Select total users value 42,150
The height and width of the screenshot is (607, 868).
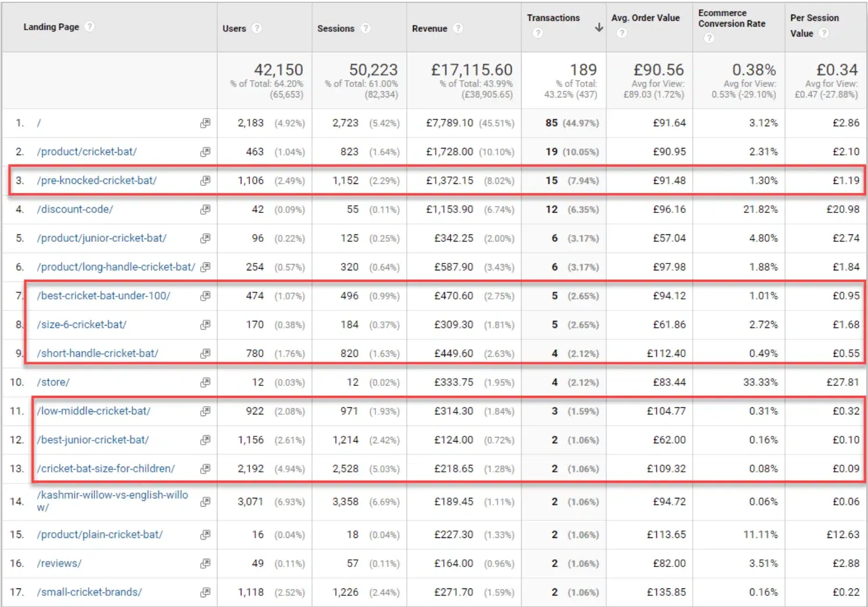pyautogui.click(x=279, y=70)
